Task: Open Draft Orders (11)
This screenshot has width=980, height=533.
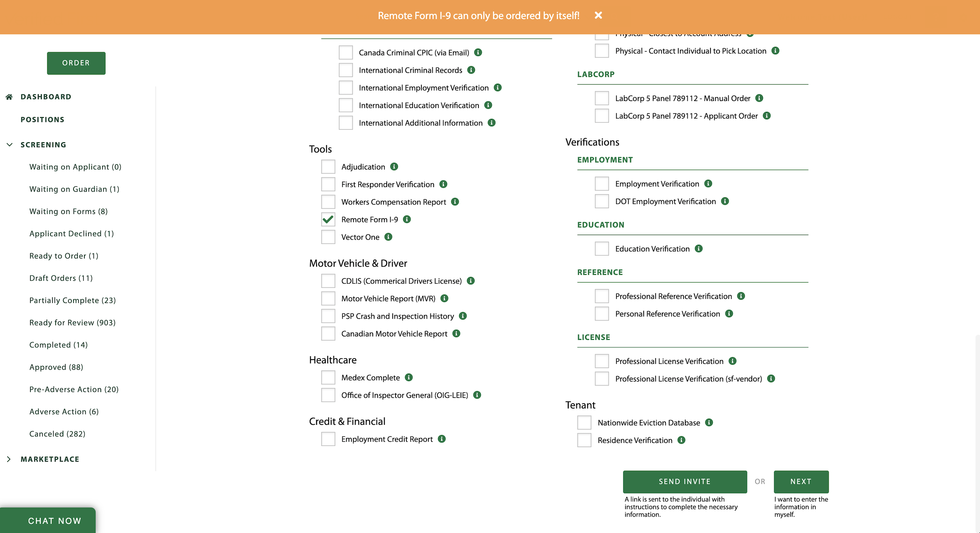Action: [61, 278]
